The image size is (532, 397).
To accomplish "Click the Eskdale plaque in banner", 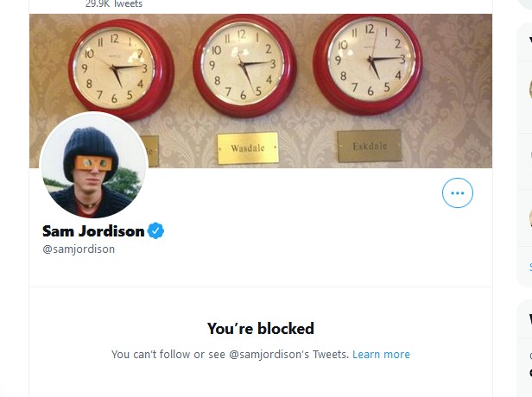I will click(x=370, y=146).
